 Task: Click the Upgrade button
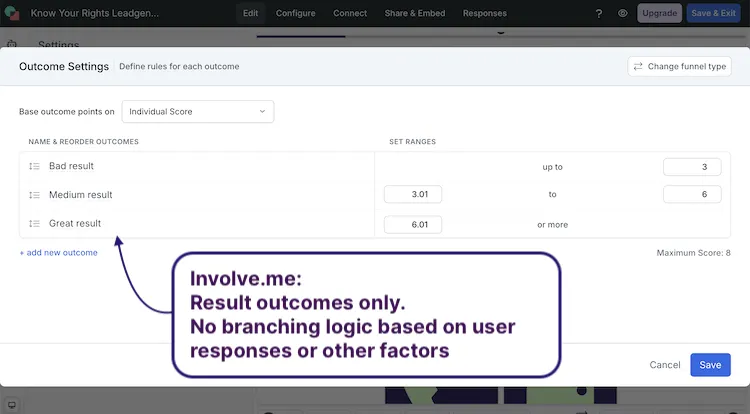[x=659, y=13]
